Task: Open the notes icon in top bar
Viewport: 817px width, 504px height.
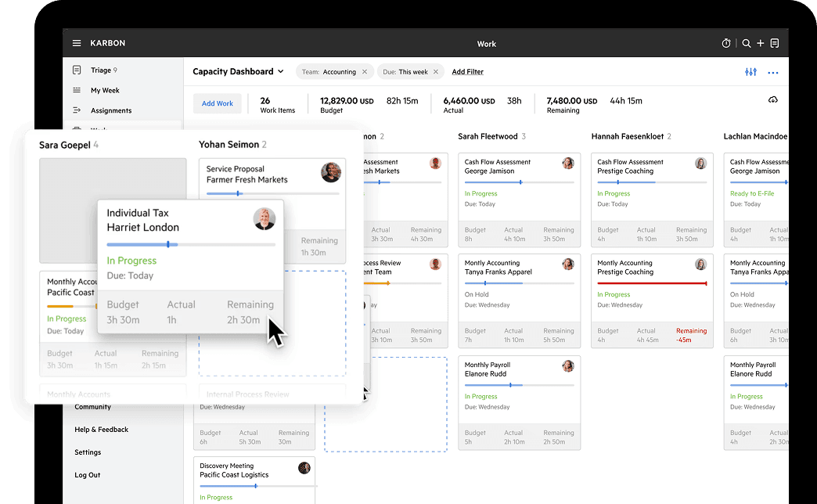Action: 775,43
